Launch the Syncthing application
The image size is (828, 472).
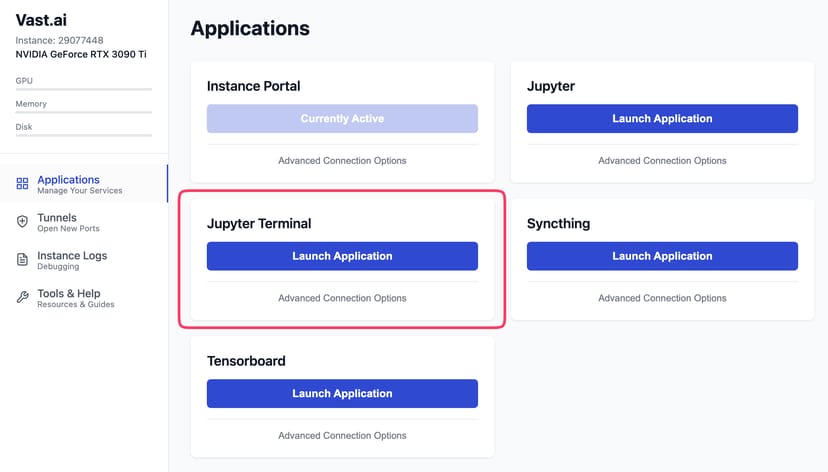662,256
